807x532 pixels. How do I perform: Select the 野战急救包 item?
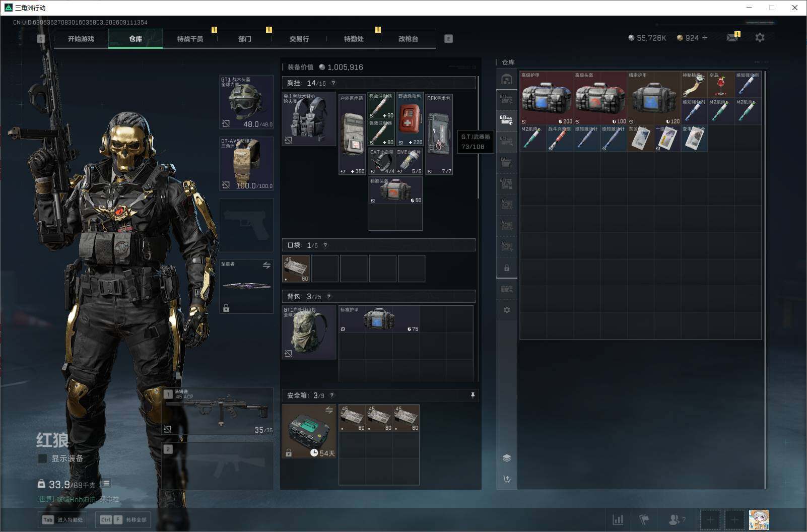pyautogui.click(x=410, y=119)
